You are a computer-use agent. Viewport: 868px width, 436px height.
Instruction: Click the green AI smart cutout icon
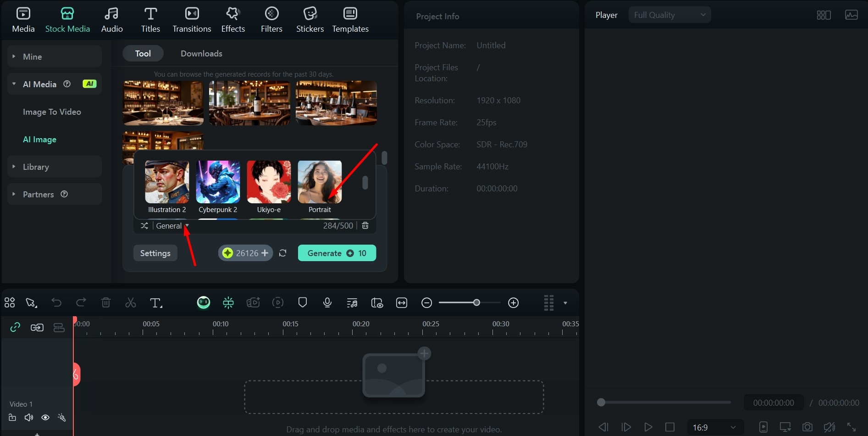[228, 302]
